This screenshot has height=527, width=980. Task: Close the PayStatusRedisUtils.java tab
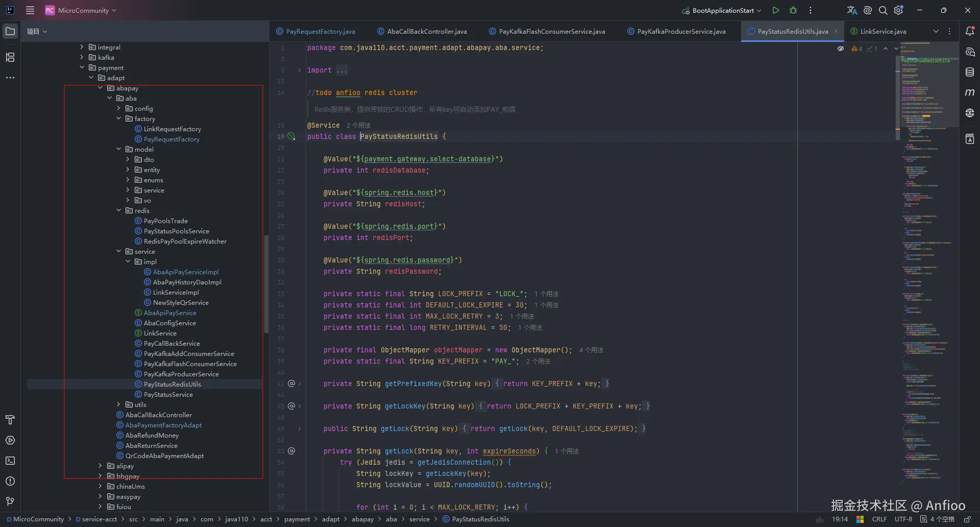coord(836,31)
